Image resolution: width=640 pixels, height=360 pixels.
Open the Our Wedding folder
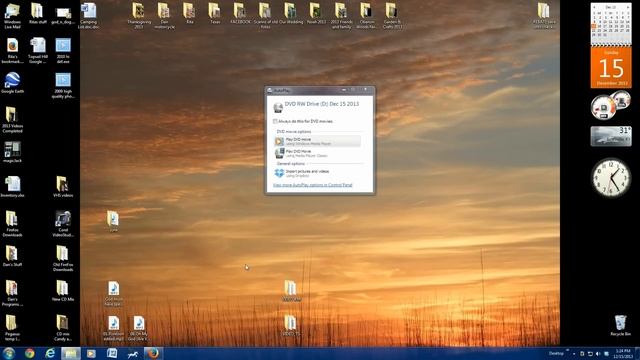coord(291,13)
